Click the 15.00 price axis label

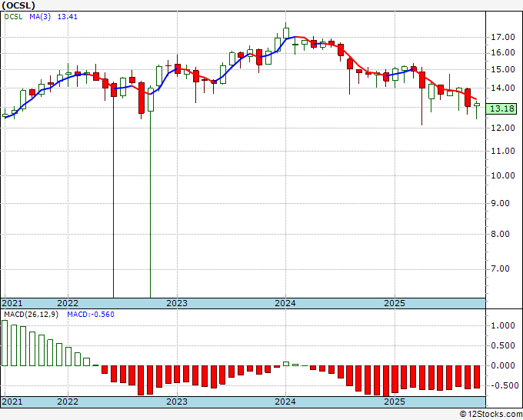(x=503, y=70)
